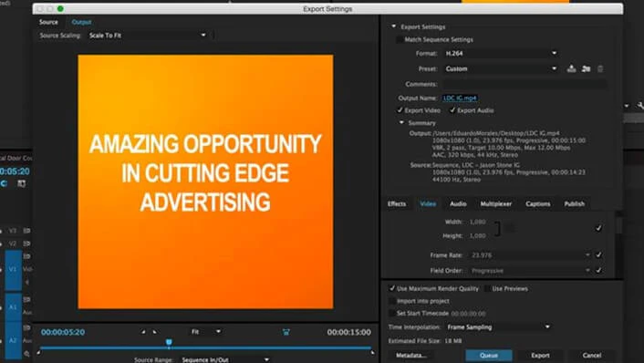Click the Comments input field
This screenshot has height=363, width=644.
[x=525, y=84]
